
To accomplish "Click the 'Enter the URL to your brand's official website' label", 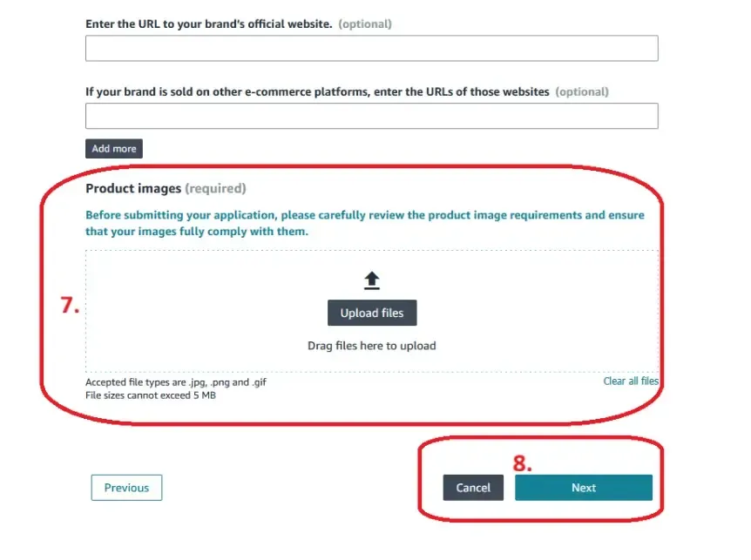I will [208, 24].
